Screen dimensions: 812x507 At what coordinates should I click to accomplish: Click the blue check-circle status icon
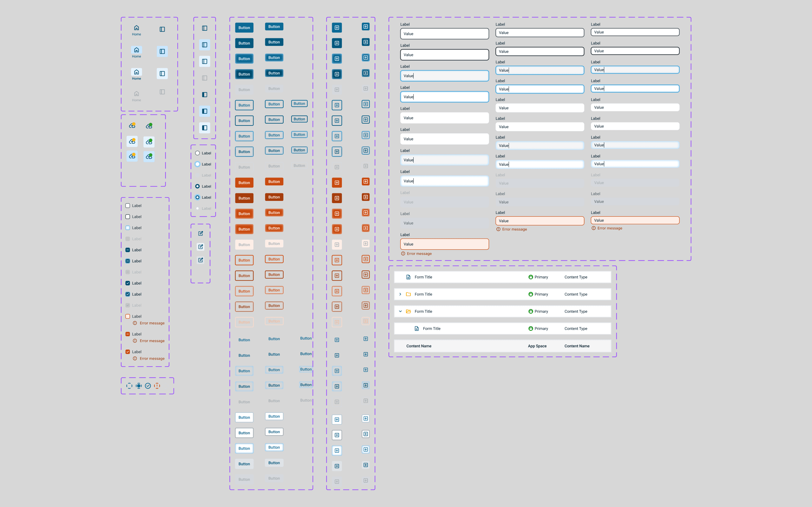[148, 386]
